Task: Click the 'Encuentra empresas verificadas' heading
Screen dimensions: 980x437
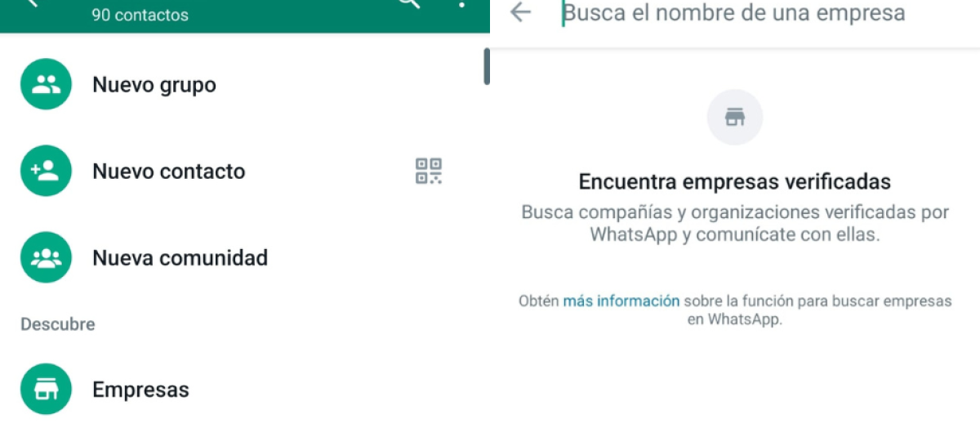Action: pyautogui.click(x=735, y=181)
